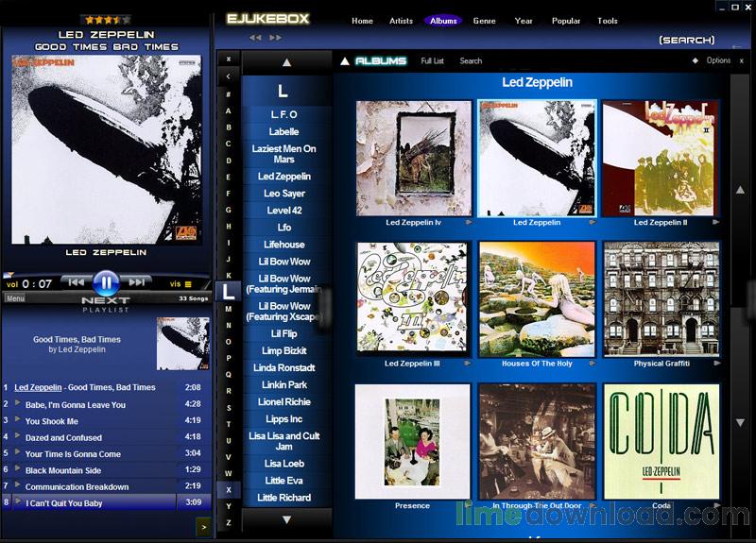Open the Led Zeppelin IV album cover
This screenshot has width=756, height=543.
click(414, 158)
